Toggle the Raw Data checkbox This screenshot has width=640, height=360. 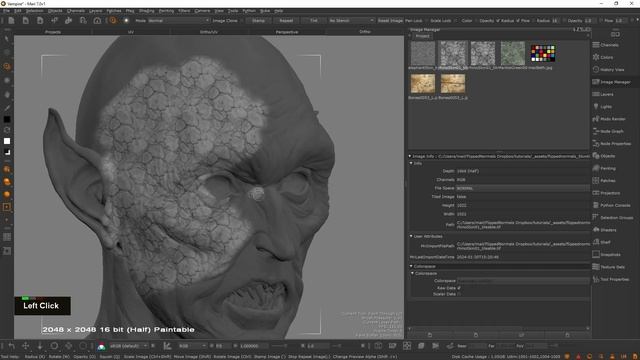tap(459, 288)
